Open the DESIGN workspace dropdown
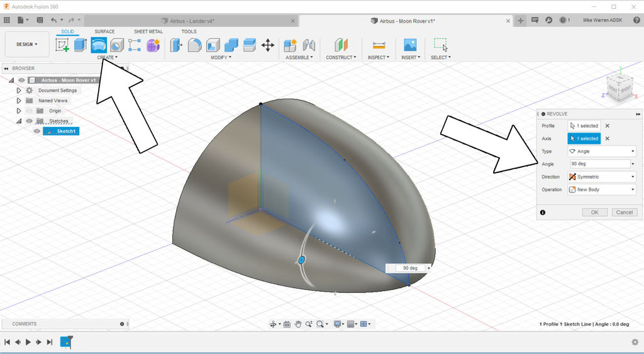 pyautogui.click(x=27, y=45)
